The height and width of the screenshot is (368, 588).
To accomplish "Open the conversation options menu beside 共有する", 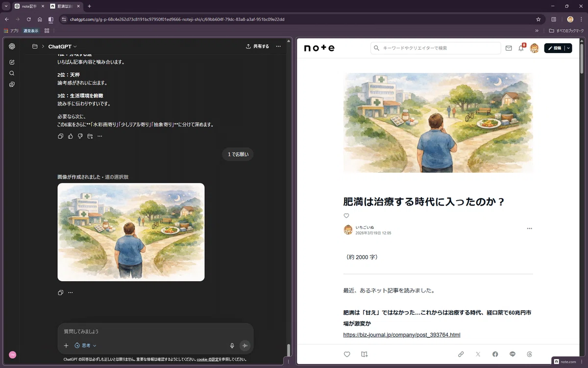I will click(278, 47).
